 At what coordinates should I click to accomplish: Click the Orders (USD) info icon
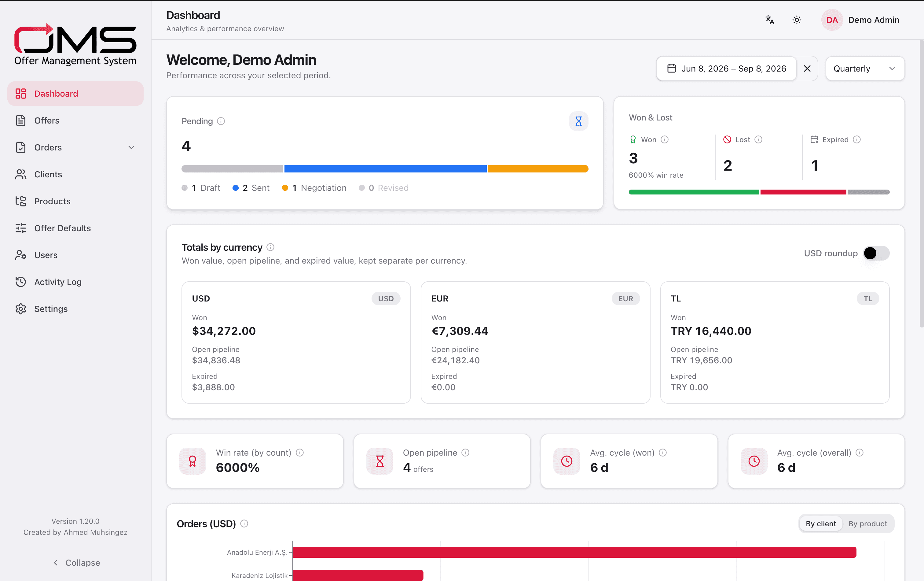click(244, 524)
